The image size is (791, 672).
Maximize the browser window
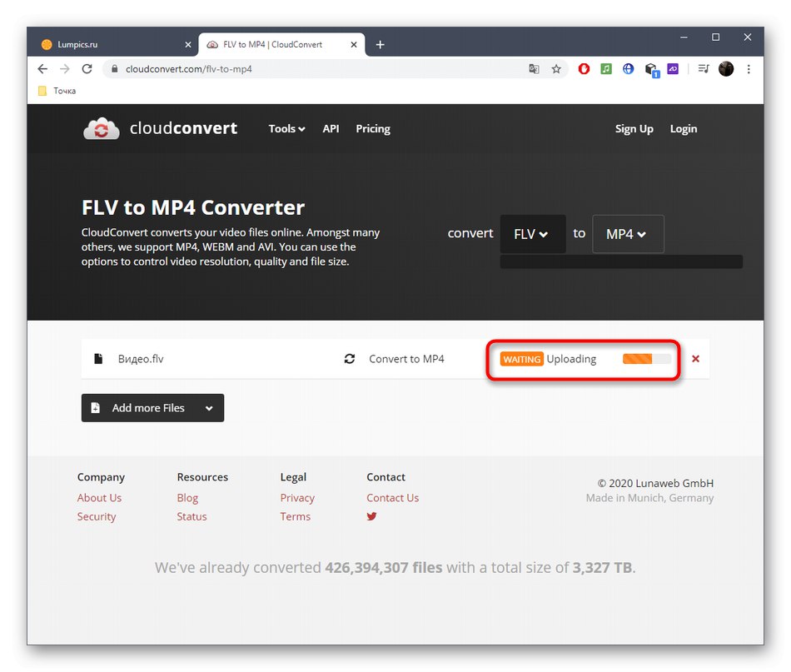click(715, 37)
